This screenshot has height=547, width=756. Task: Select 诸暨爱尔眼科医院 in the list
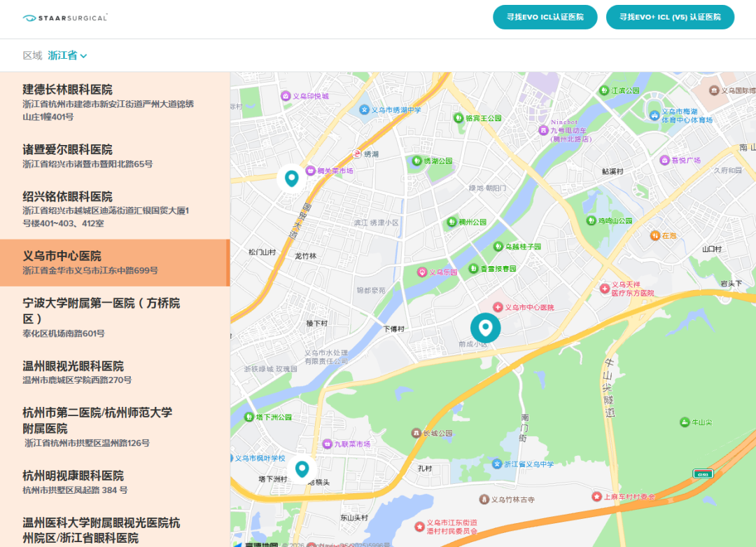(115, 155)
